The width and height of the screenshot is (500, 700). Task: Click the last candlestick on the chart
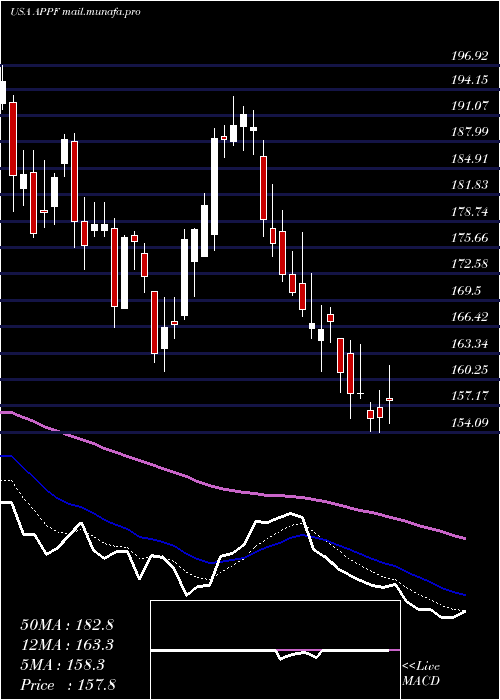coord(390,395)
